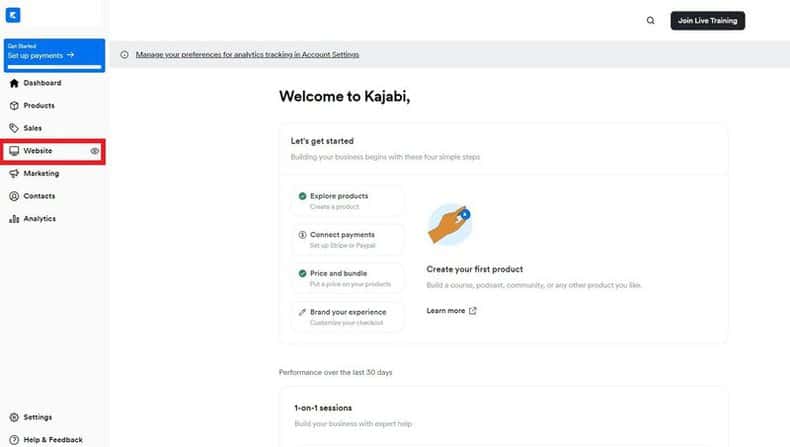Open the Learn more external link
This screenshot has height=447, width=790.
pos(451,311)
